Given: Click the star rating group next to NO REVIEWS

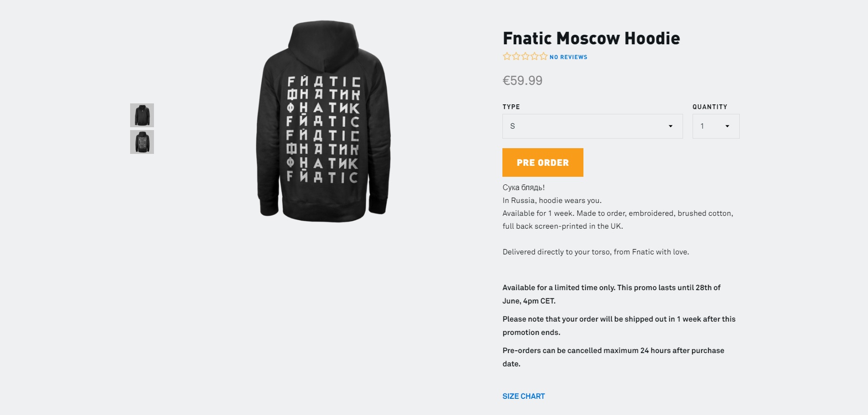Looking at the screenshot, I should coord(524,56).
